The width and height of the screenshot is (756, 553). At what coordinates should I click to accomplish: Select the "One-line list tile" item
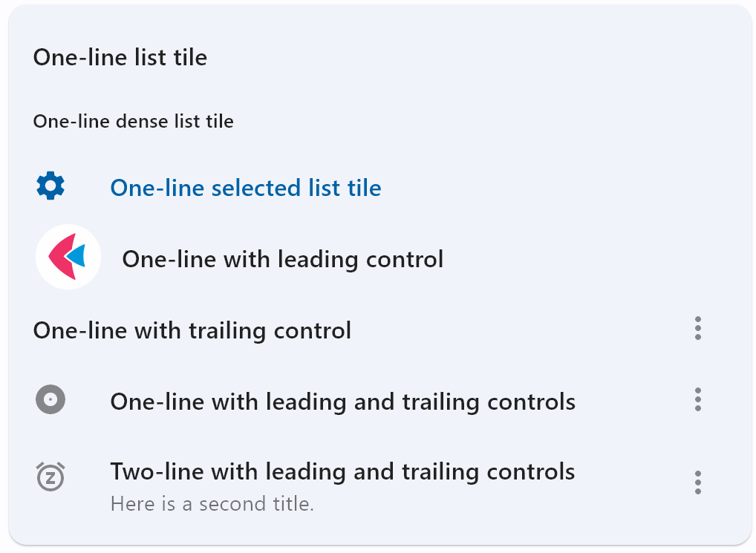pos(120,58)
